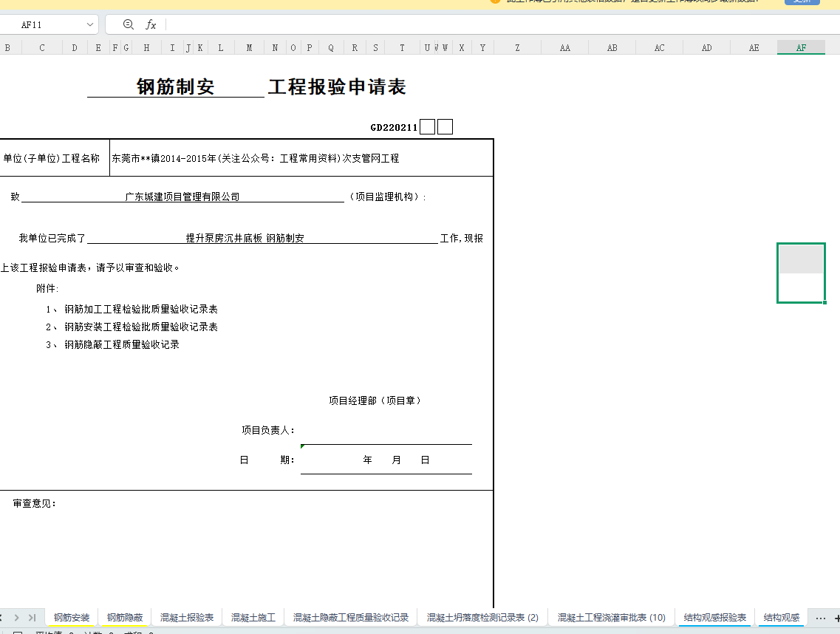Open the 混凝土施工 sheet tab
The width and height of the screenshot is (840, 634).
[253, 617]
